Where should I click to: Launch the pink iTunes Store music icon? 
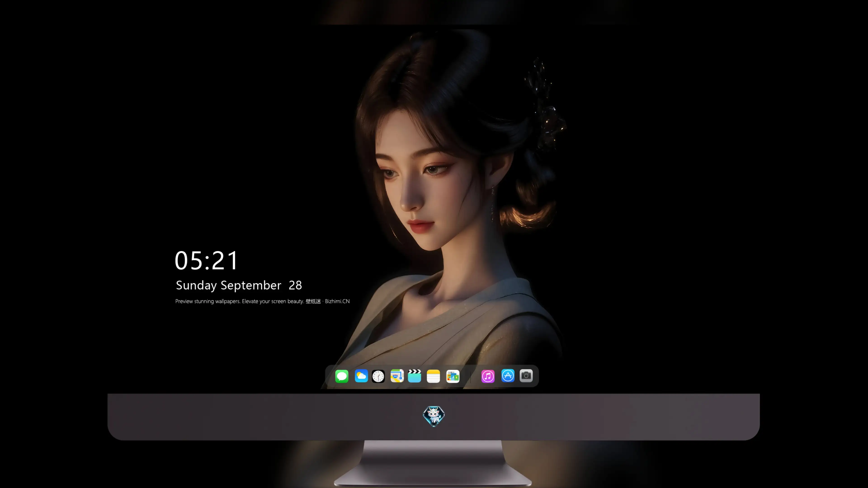tap(488, 376)
